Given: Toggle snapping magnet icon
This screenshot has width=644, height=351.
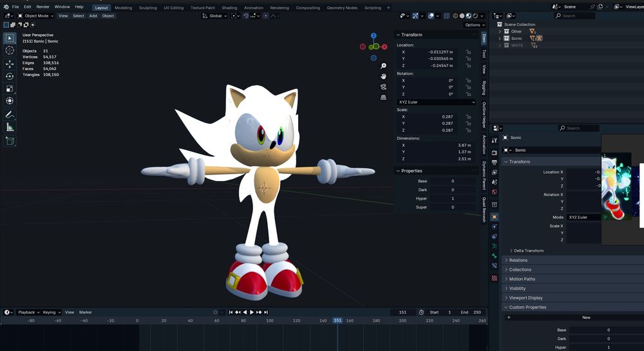Looking at the screenshot, I should click(x=246, y=16).
